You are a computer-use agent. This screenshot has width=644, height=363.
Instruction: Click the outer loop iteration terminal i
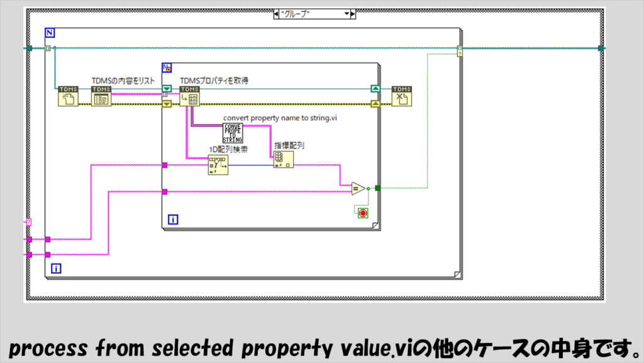pyautogui.click(x=56, y=269)
